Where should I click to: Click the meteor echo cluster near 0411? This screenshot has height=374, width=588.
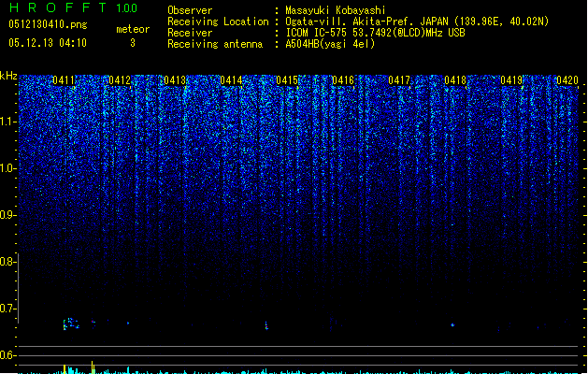(x=71, y=324)
